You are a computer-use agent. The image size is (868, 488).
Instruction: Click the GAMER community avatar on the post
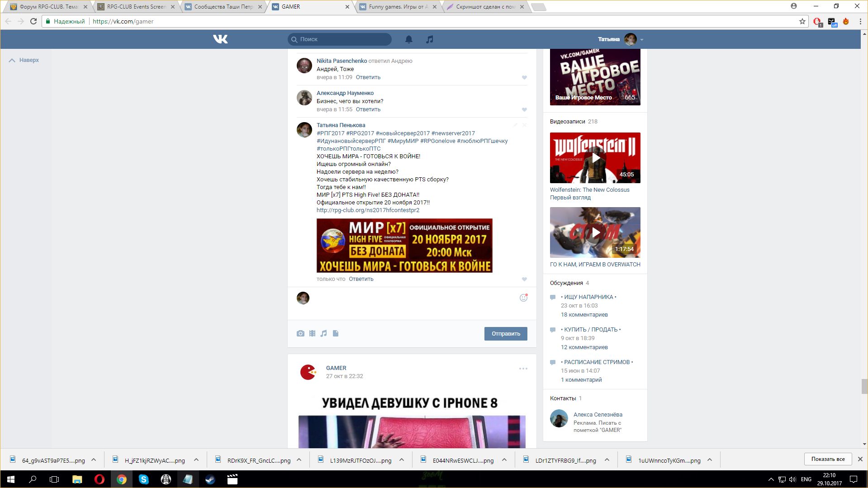click(x=308, y=372)
